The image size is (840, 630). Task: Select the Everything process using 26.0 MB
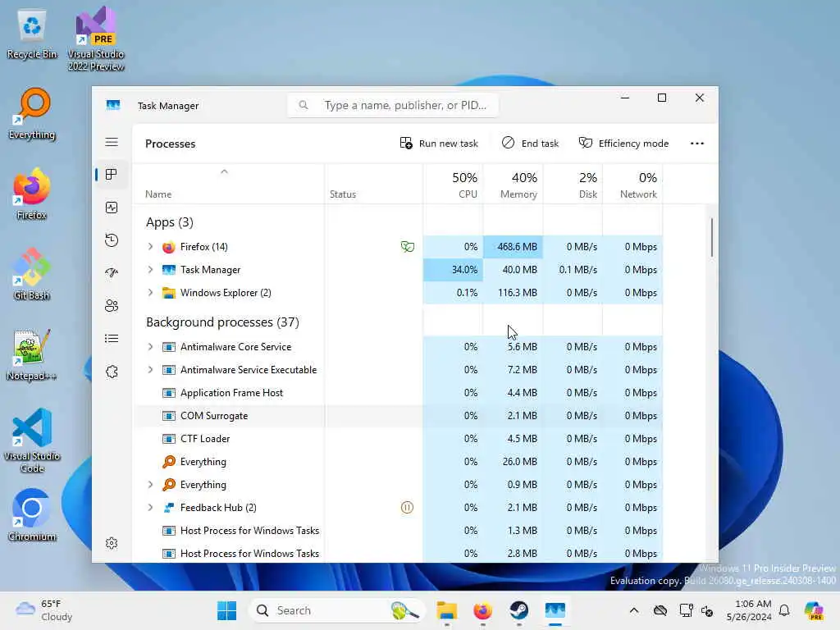tap(397, 461)
